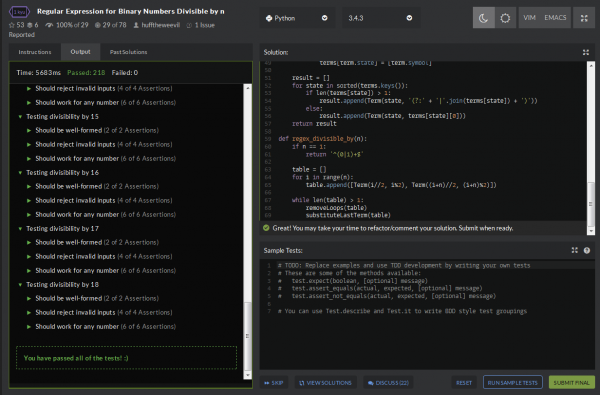Enable EMACS key bindings
The height and width of the screenshot is (395, 600).
(555, 18)
